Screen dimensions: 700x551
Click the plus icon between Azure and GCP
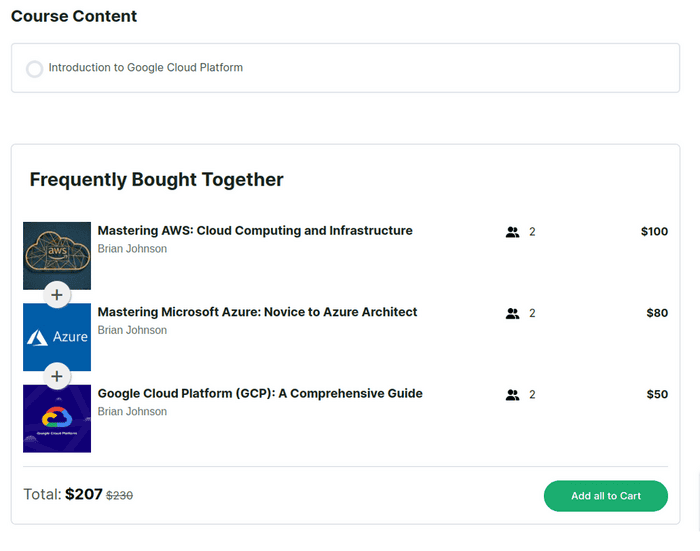tap(57, 377)
